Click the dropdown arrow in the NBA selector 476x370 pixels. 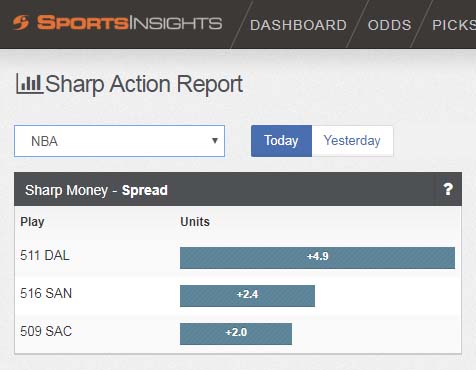pos(215,141)
